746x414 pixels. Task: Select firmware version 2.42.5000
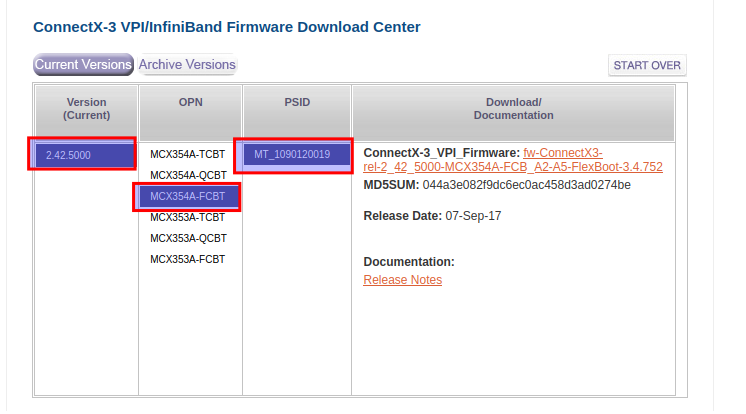coord(83,155)
